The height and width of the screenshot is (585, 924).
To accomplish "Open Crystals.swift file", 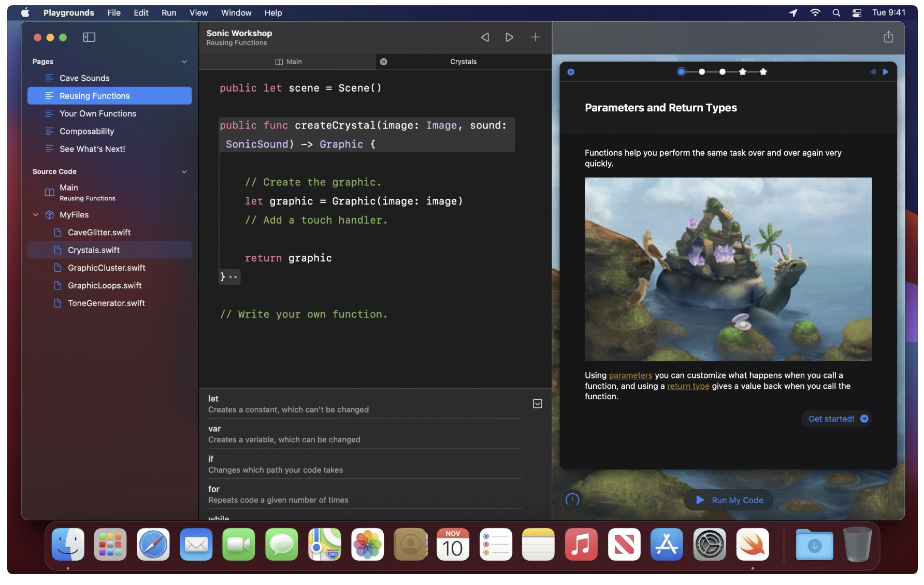I will coord(109,250).
